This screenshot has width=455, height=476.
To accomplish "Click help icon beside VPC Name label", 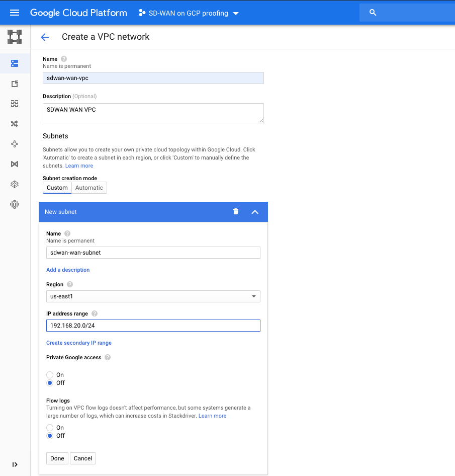I will click(64, 59).
